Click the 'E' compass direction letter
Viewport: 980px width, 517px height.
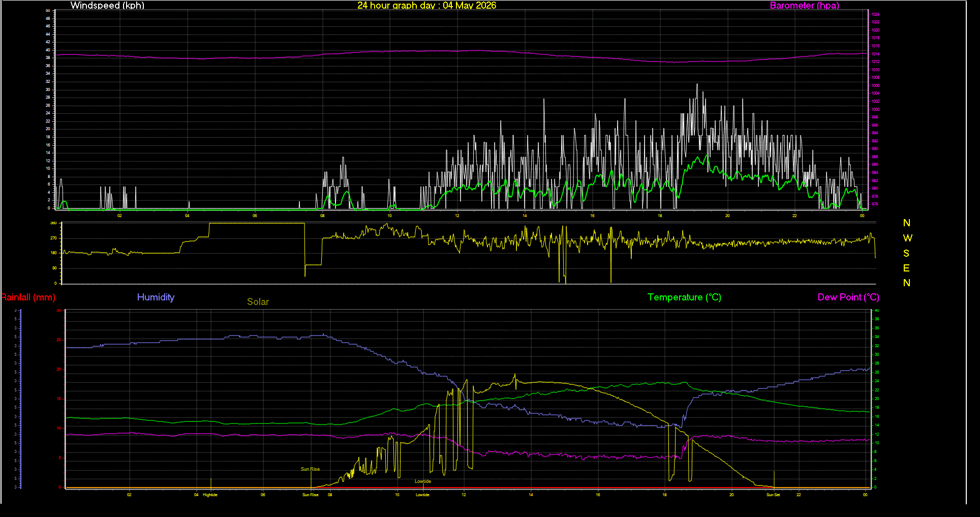click(x=906, y=268)
